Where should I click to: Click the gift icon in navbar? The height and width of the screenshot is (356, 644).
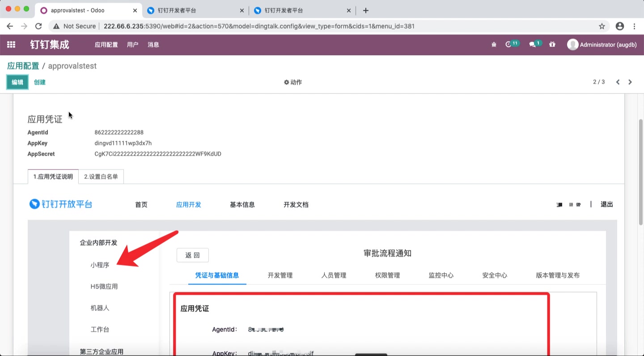coord(552,45)
